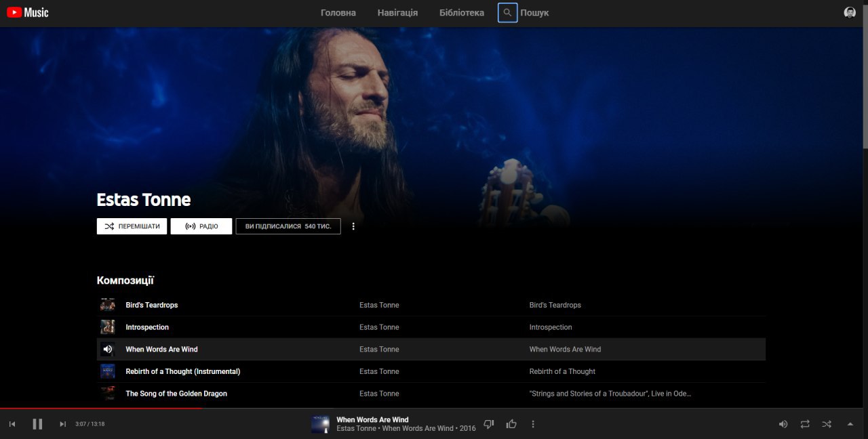
Task: Click now-playing title in player bar
Action: [372, 420]
